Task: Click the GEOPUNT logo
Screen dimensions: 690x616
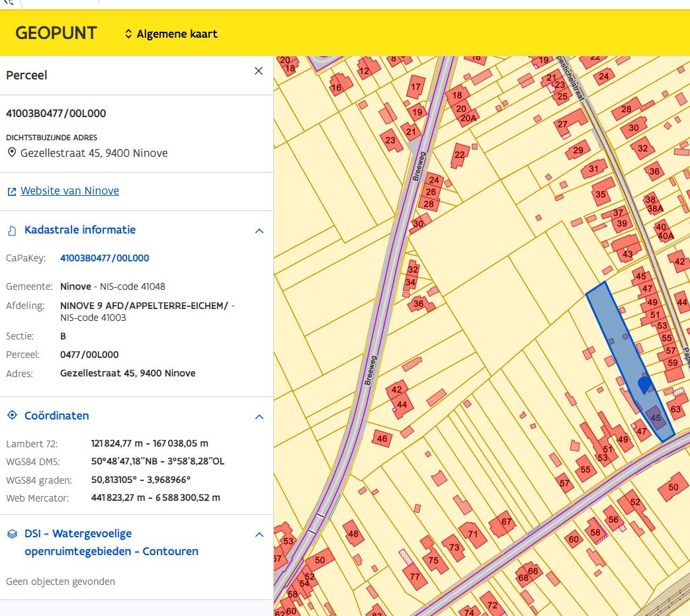Action: pyautogui.click(x=56, y=33)
